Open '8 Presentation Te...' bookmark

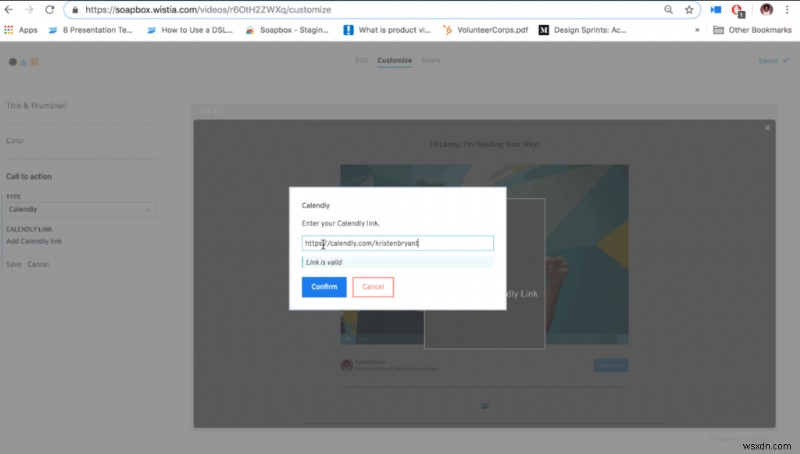[90, 30]
